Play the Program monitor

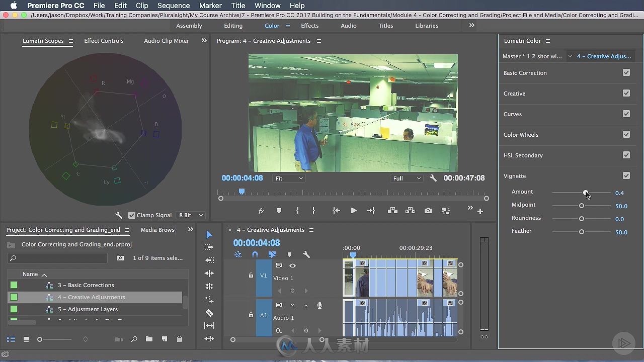[353, 211]
